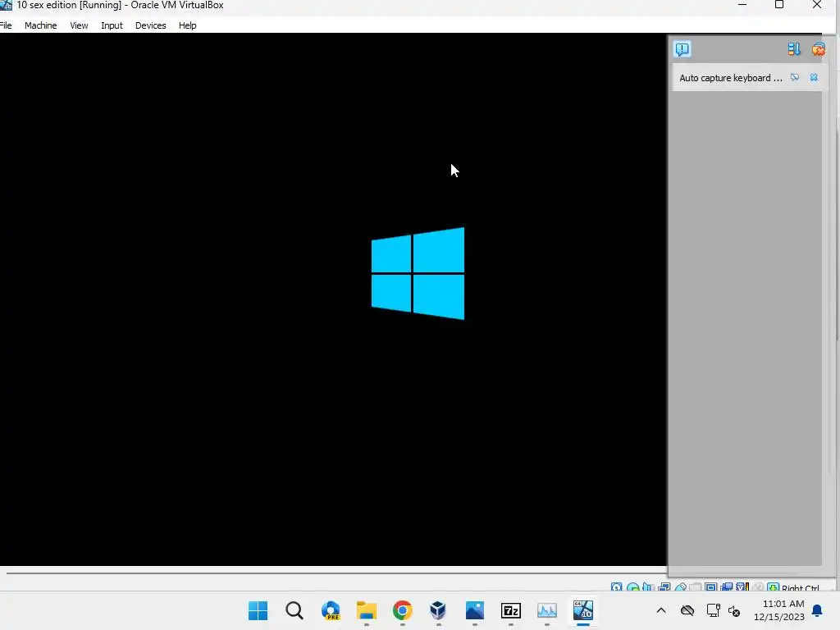
Task: Open File Explorer from taskbar
Action: pos(367,610)
